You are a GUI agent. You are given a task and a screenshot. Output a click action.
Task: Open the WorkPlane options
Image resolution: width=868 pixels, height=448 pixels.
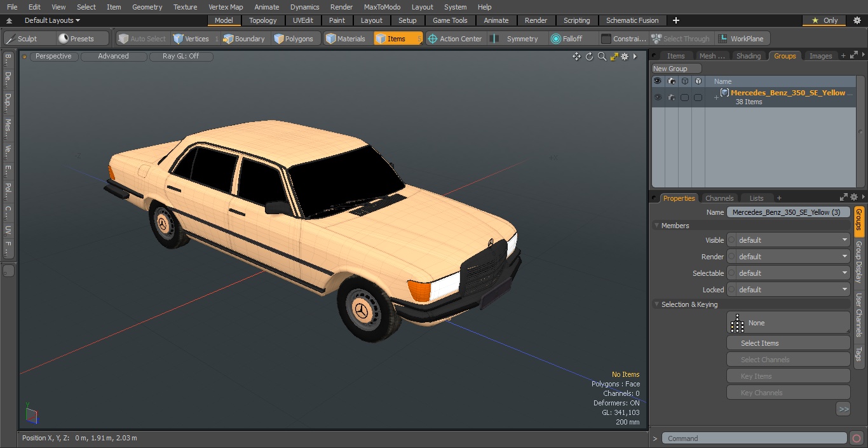(742, 39)
